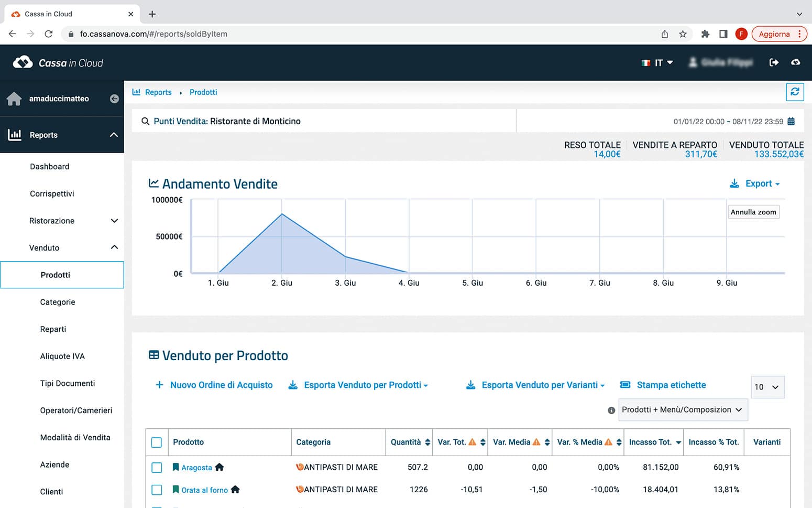The height and width of the screenshot is (508, 812).
Task: Click the Punti Vendita filter field
Action: point(324,121)
